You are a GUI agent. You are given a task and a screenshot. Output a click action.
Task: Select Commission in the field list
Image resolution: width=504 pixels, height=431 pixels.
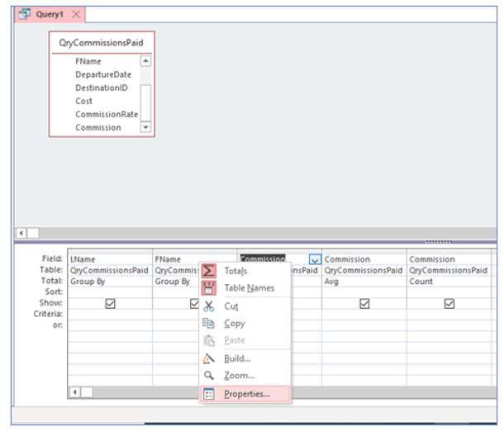pos(98,127)
